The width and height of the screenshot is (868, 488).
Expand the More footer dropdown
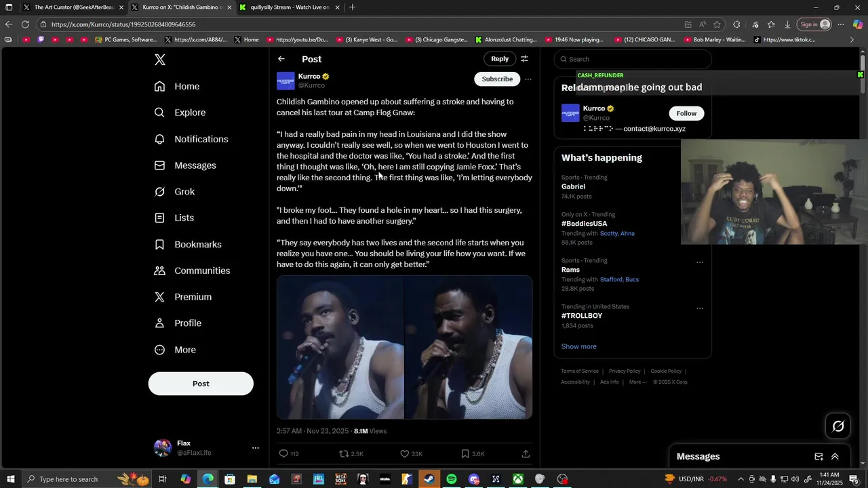(637, 382)
